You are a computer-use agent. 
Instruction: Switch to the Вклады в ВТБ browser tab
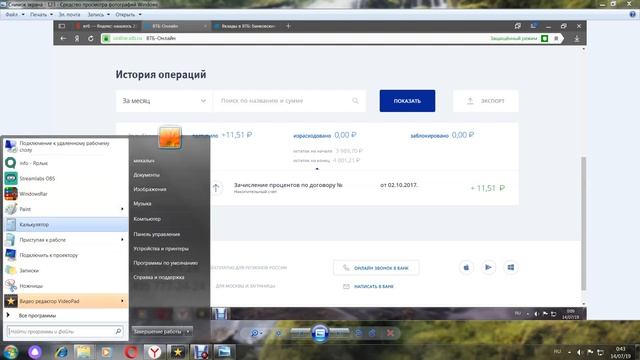click(x=245, y=26)
